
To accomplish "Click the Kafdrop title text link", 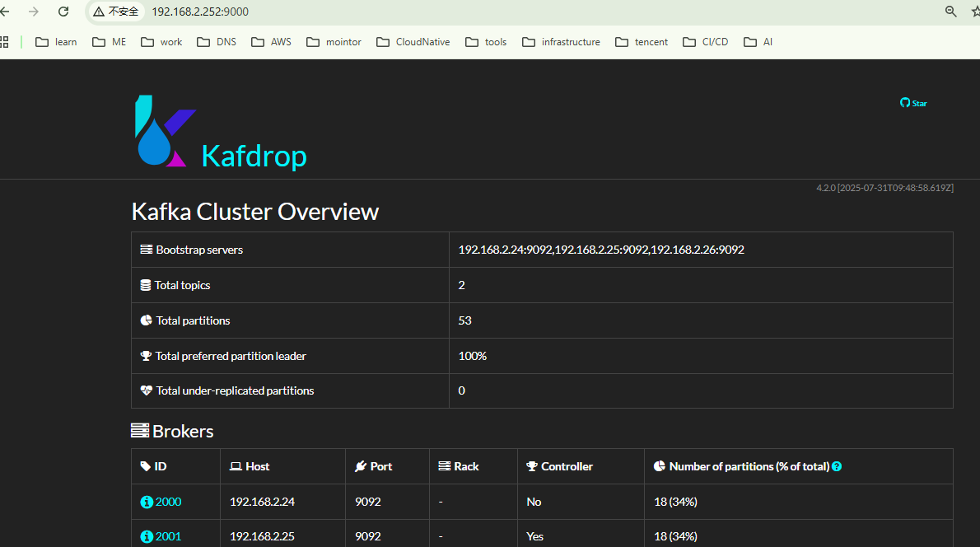I will (254, 157).
